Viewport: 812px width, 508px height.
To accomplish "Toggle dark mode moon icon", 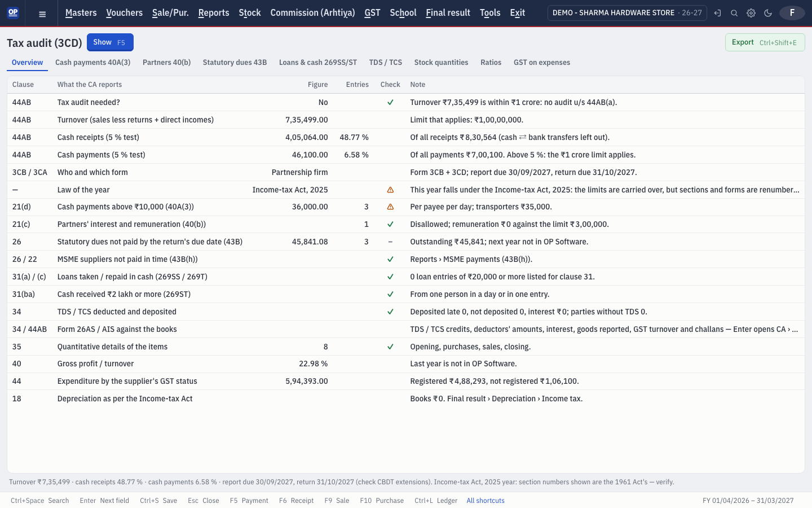I will [768, 13].
